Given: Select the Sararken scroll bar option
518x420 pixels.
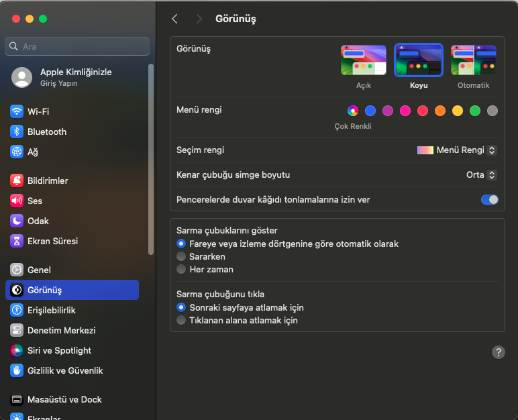Looking at the screenshot, I should coord(181,256).
